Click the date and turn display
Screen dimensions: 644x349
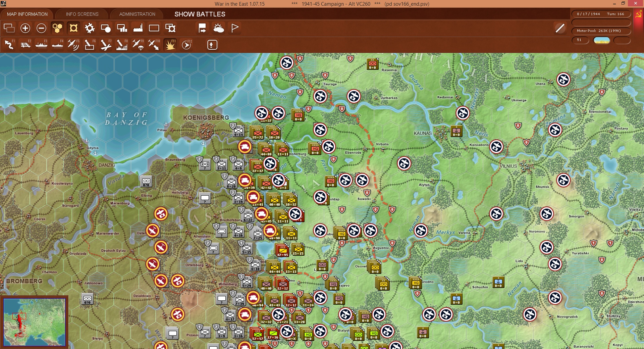pyautogui.click(x=601, y=14)
